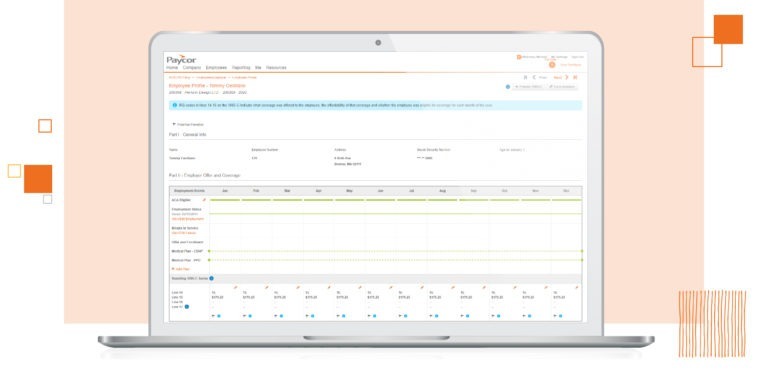The height and width of the screenshot is (384, 768).
Task: Click January column edit pencil icon
Action: click(x=235, y=288)
